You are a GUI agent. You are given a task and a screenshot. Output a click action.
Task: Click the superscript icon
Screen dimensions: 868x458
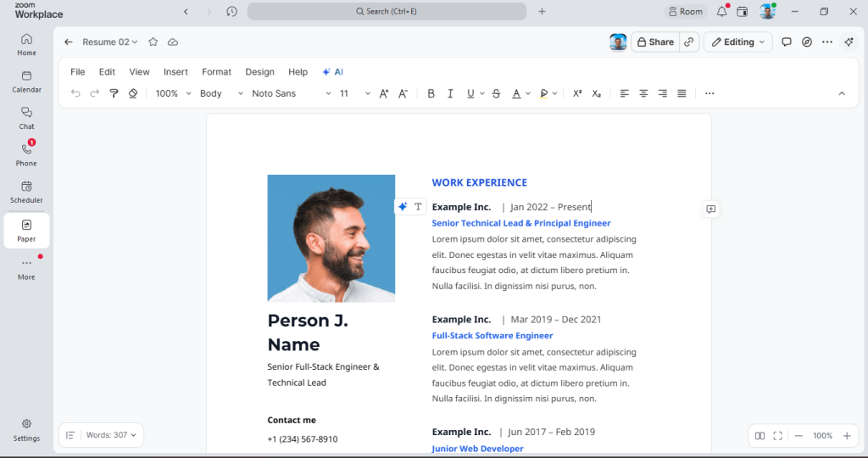[576, 93]
